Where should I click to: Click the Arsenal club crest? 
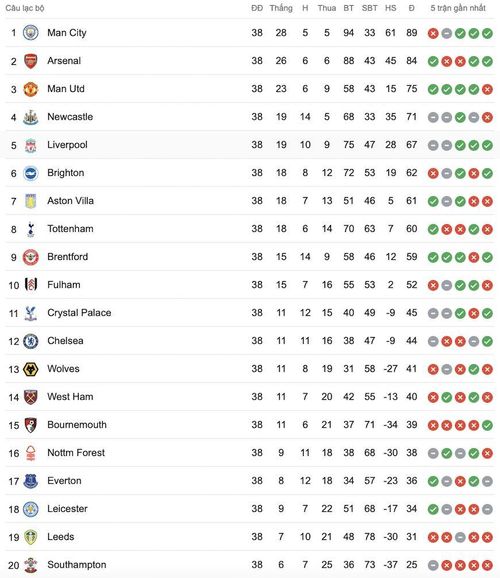click(31, 61)
